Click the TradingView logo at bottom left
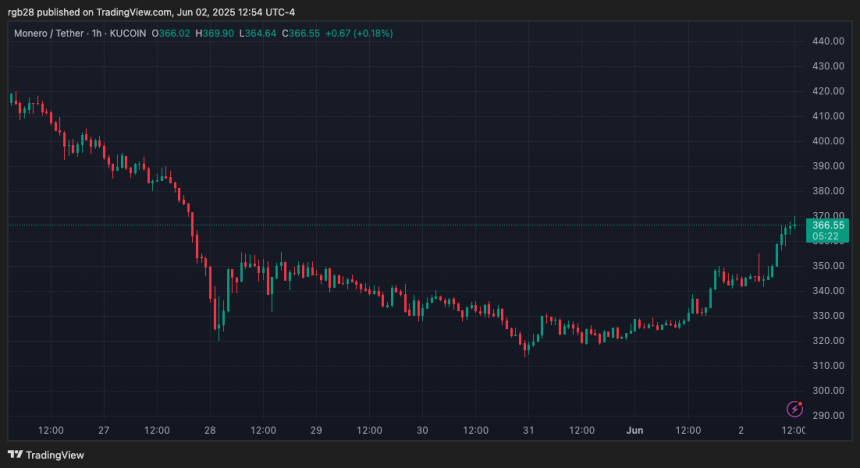860x468 pixels. pyautogui.click(x=46, y=455)
